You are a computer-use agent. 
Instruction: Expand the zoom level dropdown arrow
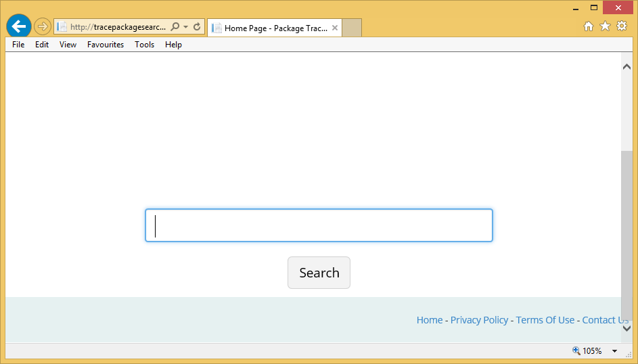[x=614, y=351]
